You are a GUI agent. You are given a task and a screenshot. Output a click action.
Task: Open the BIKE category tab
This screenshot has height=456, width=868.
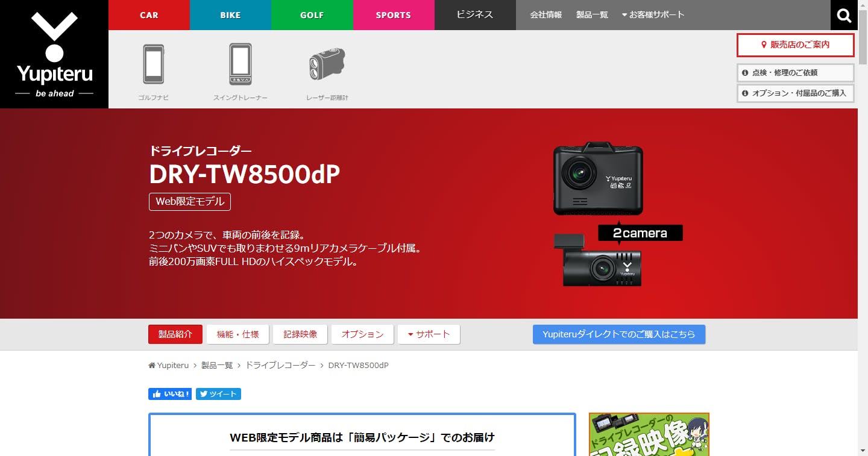point(230,15)
